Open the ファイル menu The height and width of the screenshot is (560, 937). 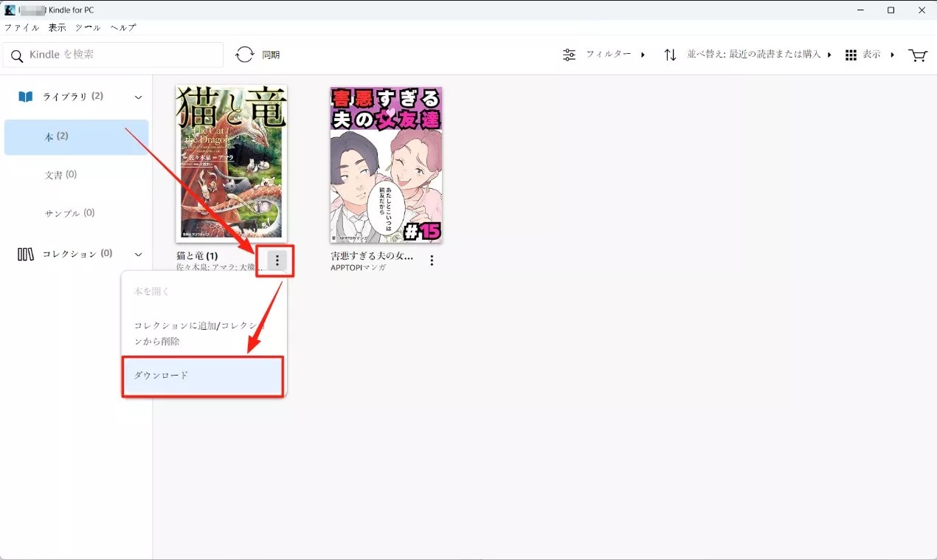[21, 27]
